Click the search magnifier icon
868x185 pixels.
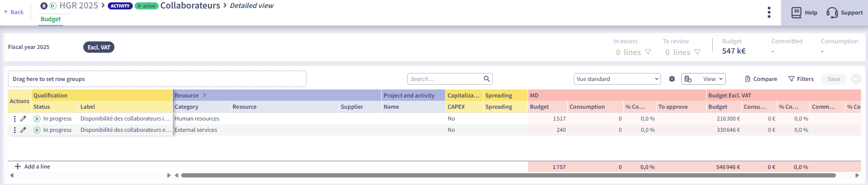pos(487,79)
